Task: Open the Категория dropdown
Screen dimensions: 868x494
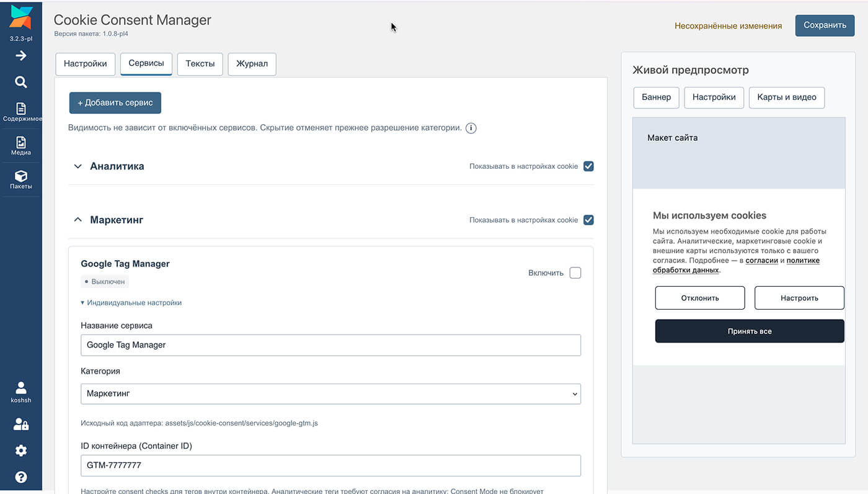Action: (x=330, y=393)
